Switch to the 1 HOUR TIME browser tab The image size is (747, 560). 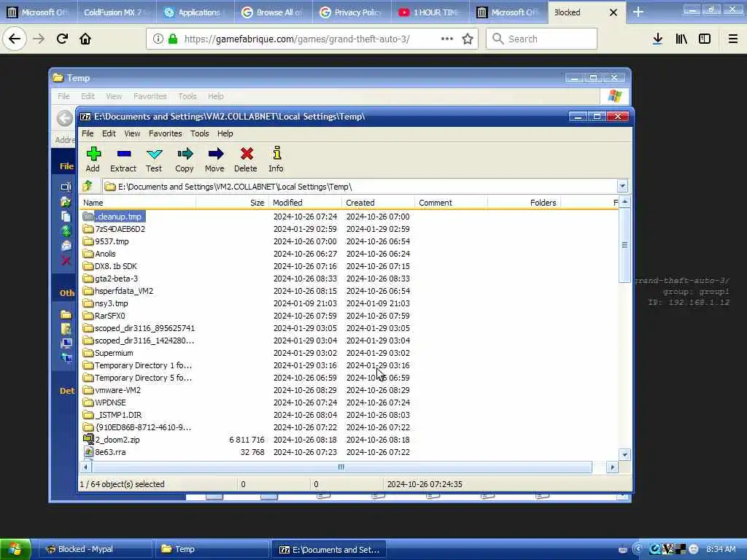pos(430,12)
